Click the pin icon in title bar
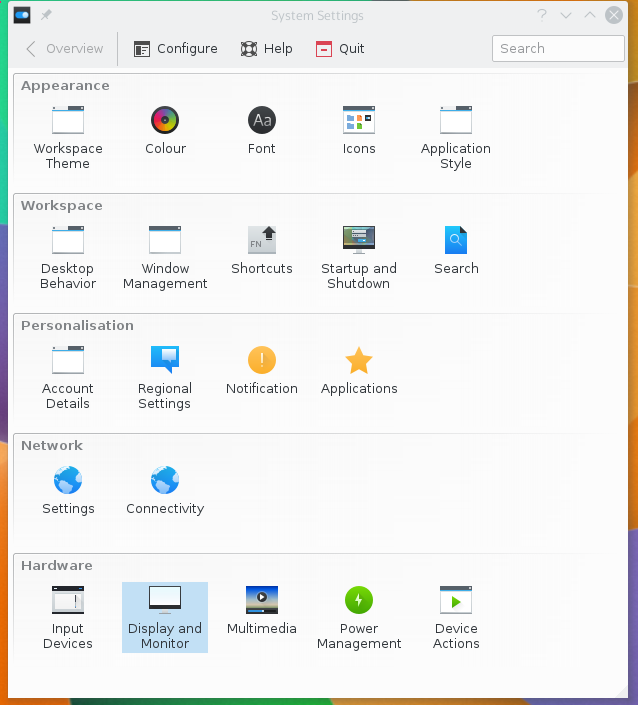This screenshot has width=638, height=705. 46,15
